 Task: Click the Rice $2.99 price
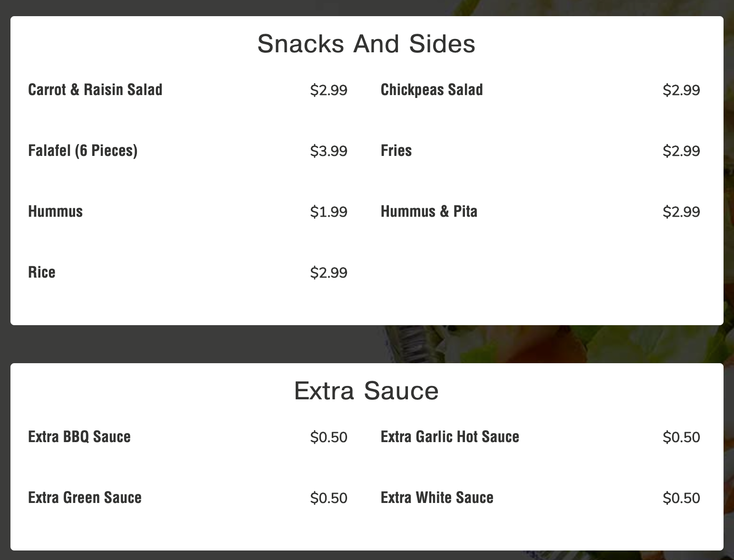[x=328, y=273]
